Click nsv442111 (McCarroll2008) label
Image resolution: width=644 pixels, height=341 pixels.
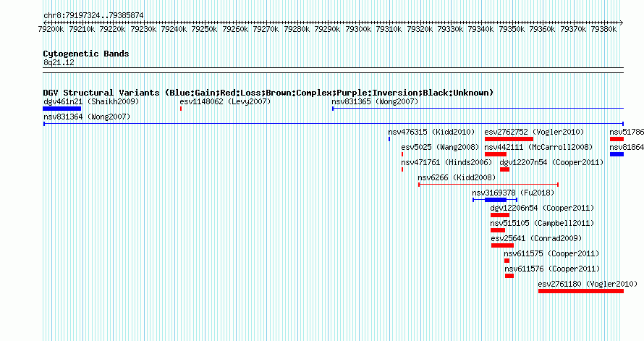(x=538, y=147)
